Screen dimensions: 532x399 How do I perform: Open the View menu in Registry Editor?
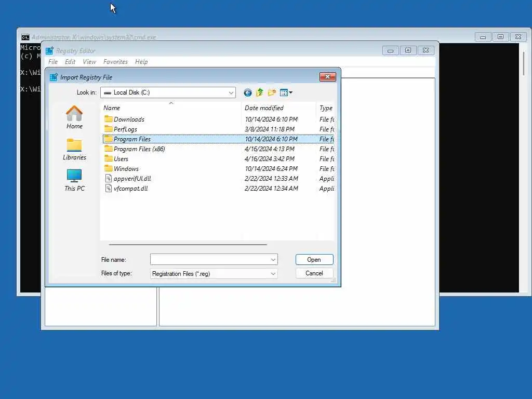coord(89,62)
